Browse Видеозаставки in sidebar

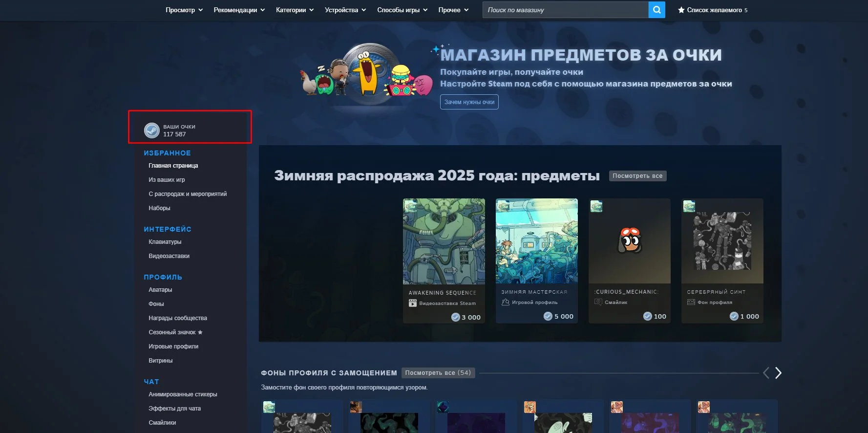(169, 256)
